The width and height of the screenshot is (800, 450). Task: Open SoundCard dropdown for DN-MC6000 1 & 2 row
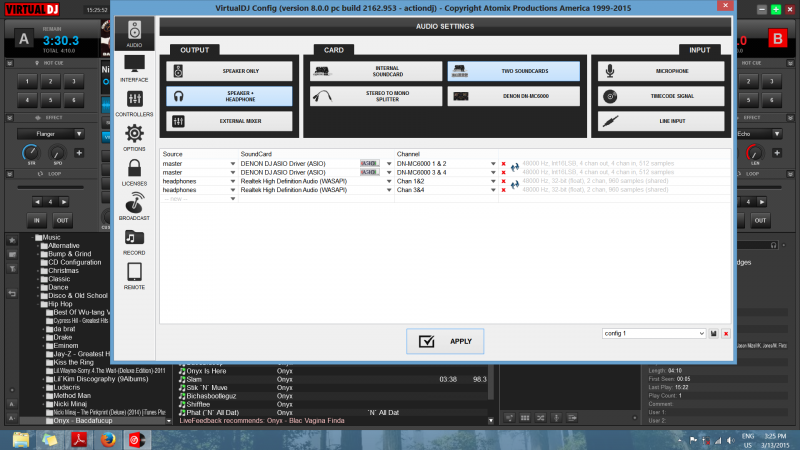pyautogui.click(x=389, y=164)
